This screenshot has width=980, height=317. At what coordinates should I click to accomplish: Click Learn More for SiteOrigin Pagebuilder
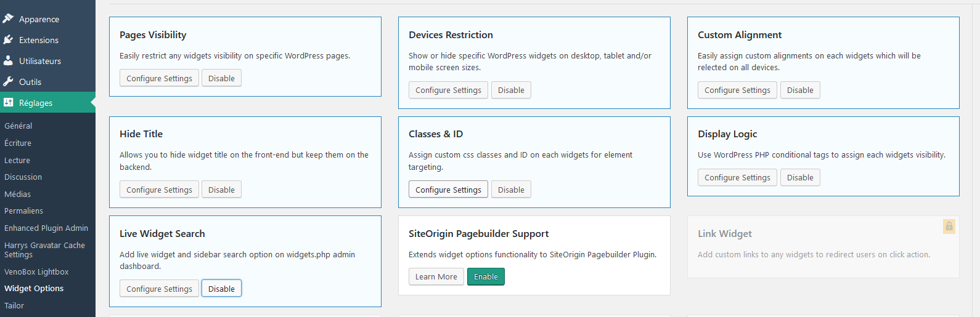click(436, 276)
